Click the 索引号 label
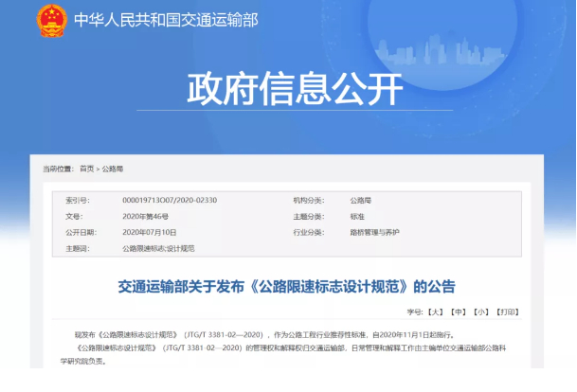 coord(78,200)
